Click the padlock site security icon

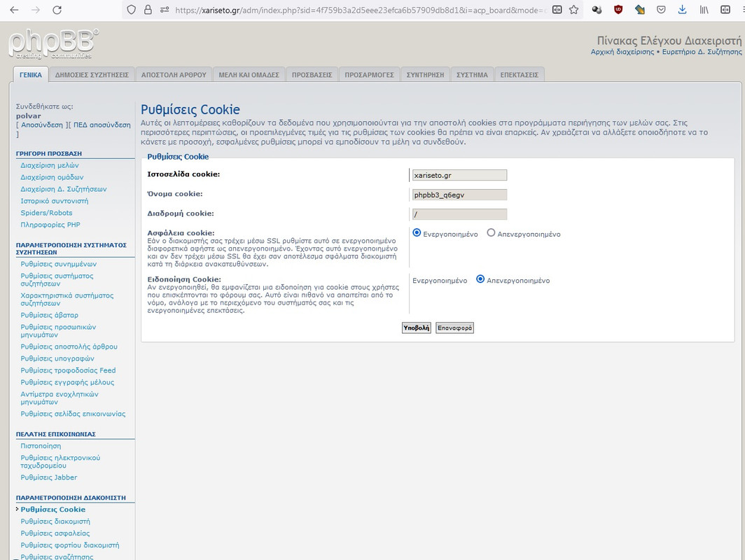point(148,10)
